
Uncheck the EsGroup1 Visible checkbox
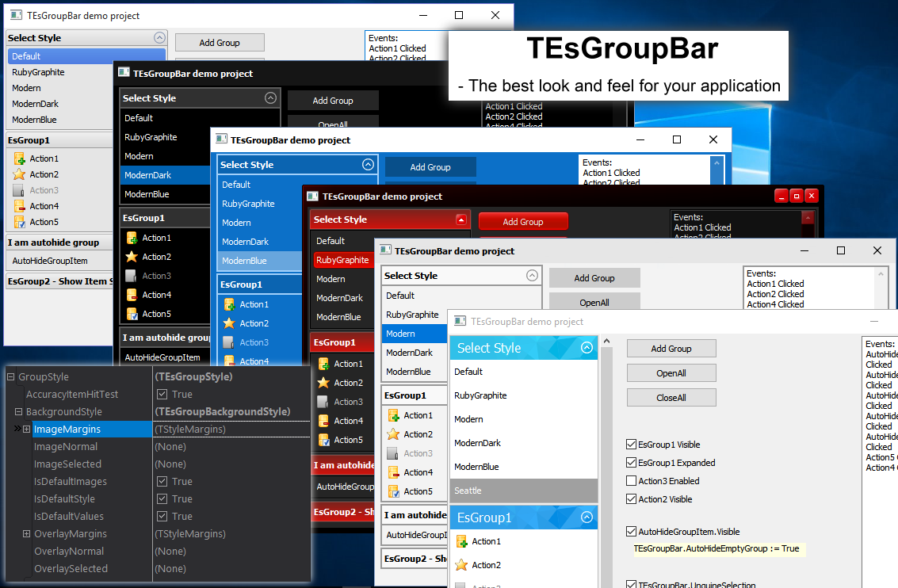click(x=632, y=445)
